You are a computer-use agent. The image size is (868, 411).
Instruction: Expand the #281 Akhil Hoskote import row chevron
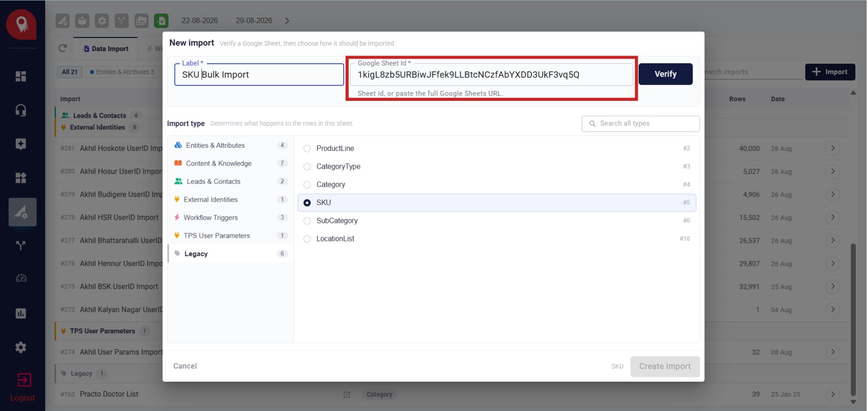(833, 148)
